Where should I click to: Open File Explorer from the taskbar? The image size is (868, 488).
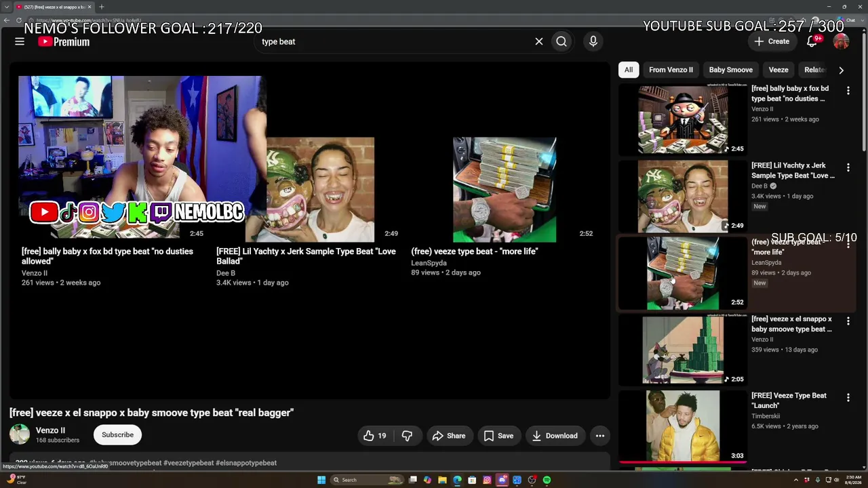point(442,480)
